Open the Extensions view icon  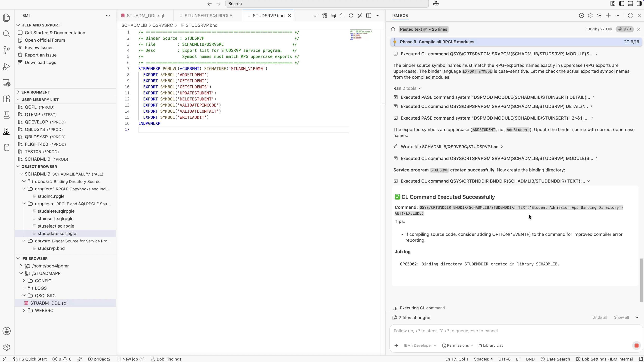coord(7,99)
